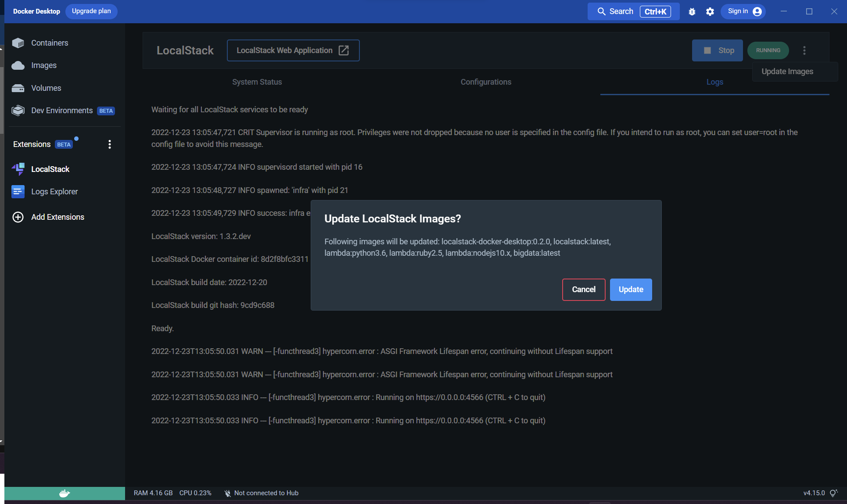
Task: Expand LocalStack header three-dot menu
Action: coord(804,50)
